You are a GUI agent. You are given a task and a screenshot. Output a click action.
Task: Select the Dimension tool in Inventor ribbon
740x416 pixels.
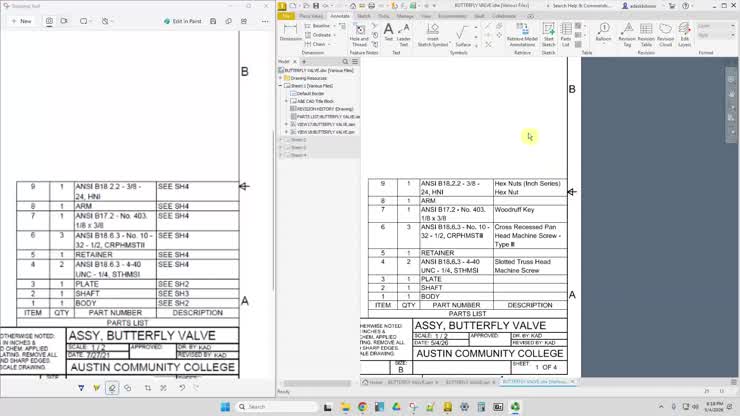(x=290, y=33)
